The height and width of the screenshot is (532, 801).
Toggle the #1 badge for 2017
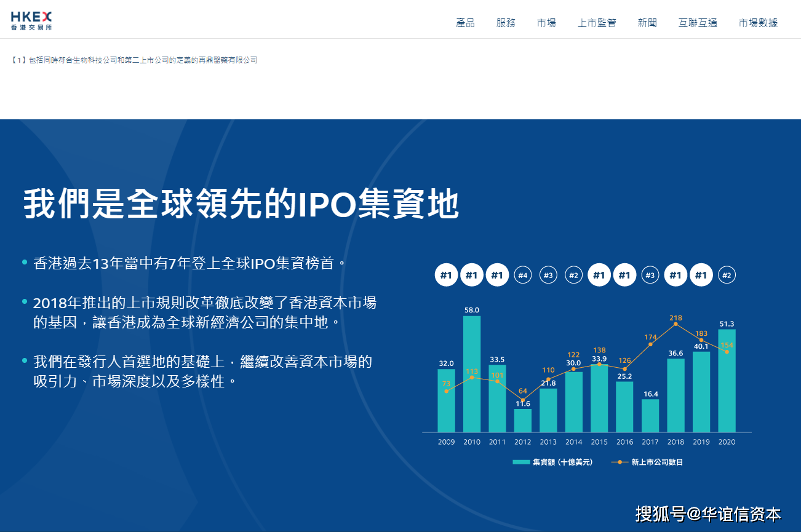pyautogui.click(x=650, y=275)
